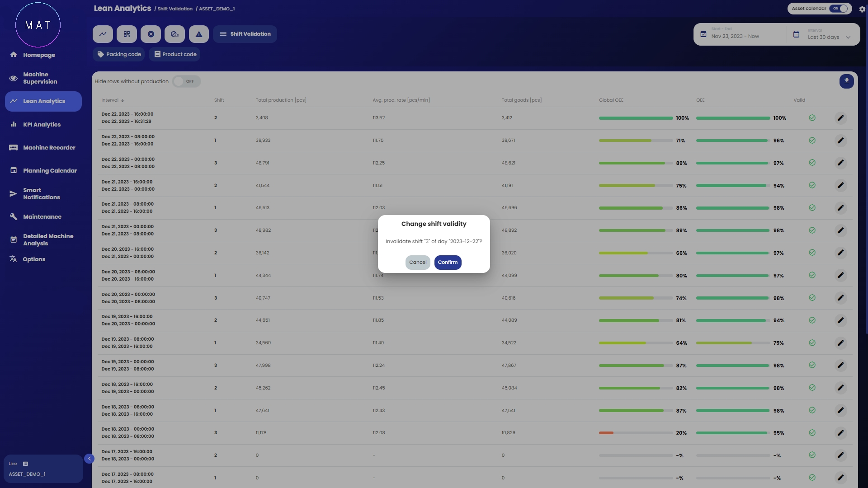Image resolution: width=868 pixels, height=488 pixels.
Task: Confirm the shift invalidation
Action: pos(448,263)
